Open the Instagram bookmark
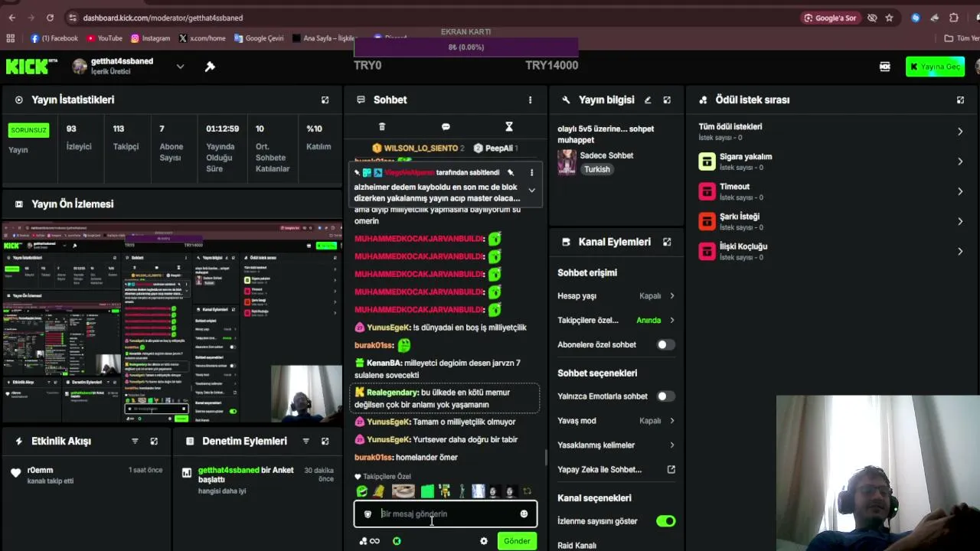This screenshot has width=980, height=551. point(150,38)
